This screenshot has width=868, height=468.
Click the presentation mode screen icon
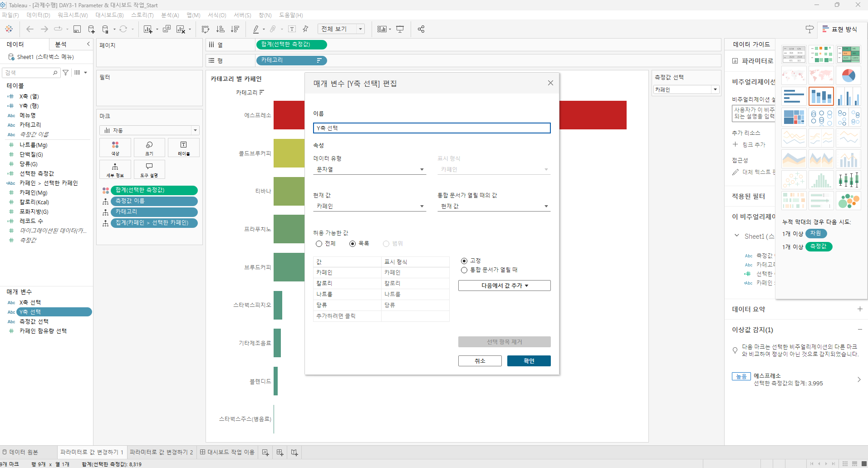pyautogui.click(x=400, y=29)
